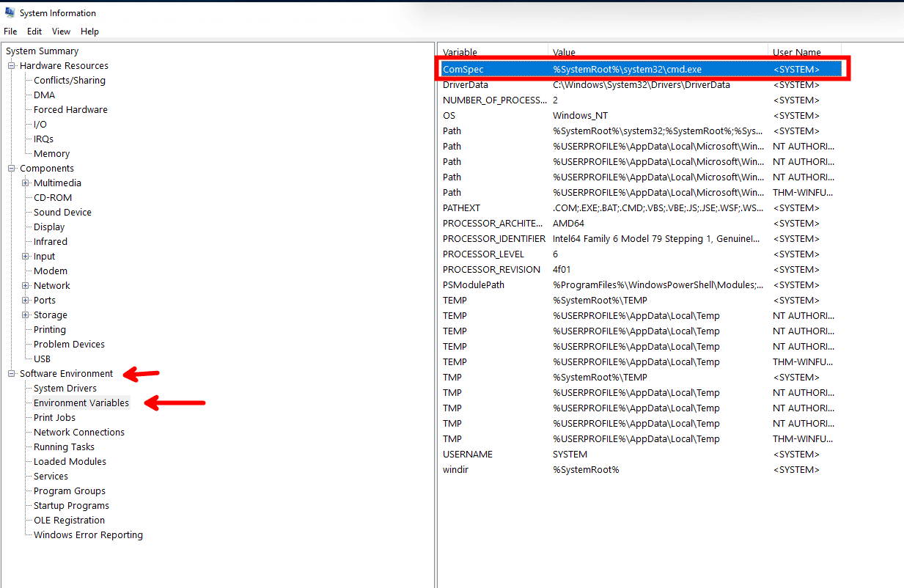This screenshot has width=904, height=588.
Task: Expand the Multimedia node
Action: [x=26, y=183]
